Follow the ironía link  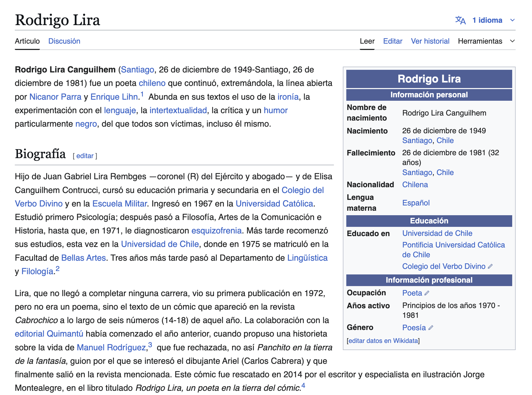[x=288, y=97]
